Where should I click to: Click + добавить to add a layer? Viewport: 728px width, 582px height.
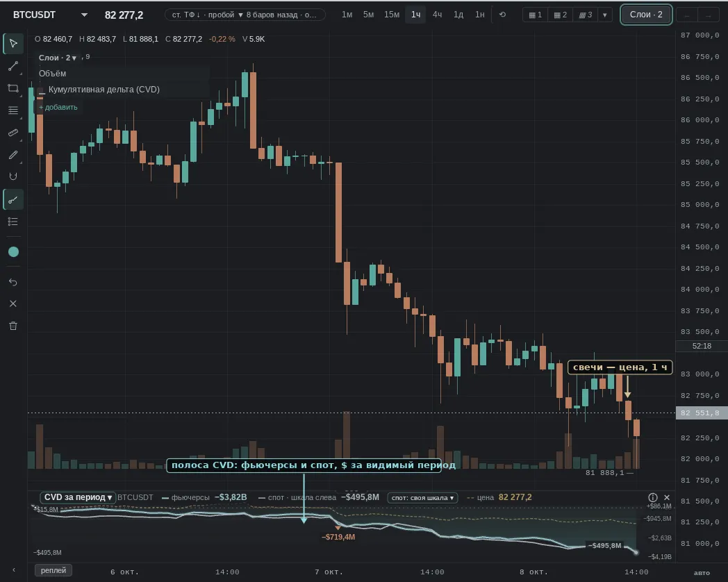58,107
